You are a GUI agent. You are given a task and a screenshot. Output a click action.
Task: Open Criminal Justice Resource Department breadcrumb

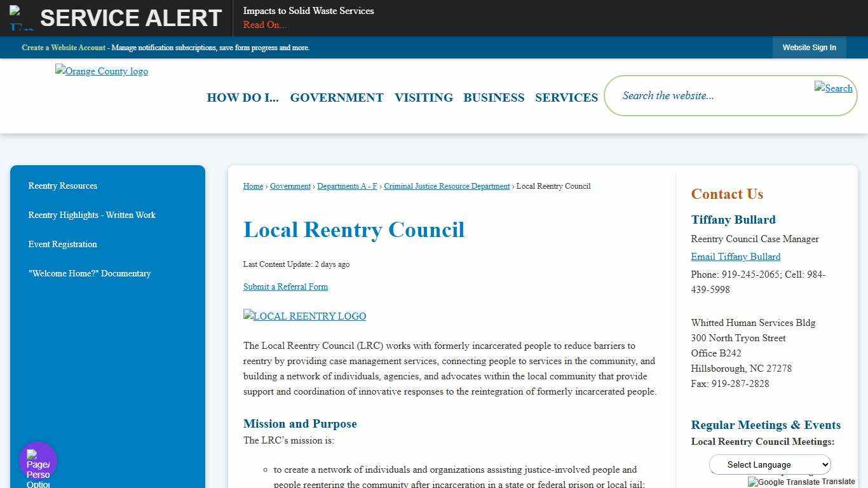pos(447,186)
